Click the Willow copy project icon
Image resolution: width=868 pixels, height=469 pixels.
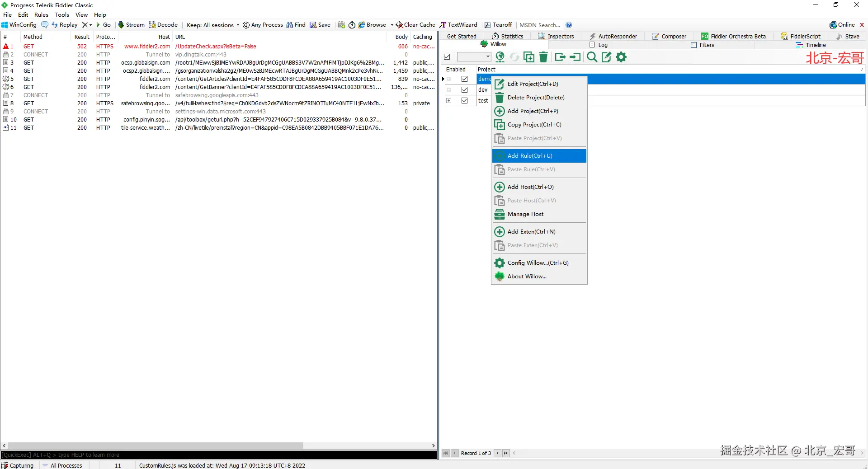[528, 57]
